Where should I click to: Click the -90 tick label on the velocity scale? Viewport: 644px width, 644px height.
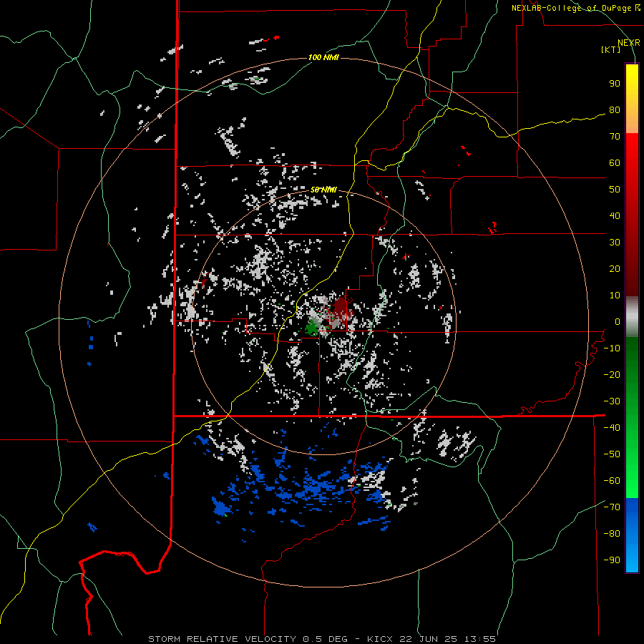[x=612, y=560]
